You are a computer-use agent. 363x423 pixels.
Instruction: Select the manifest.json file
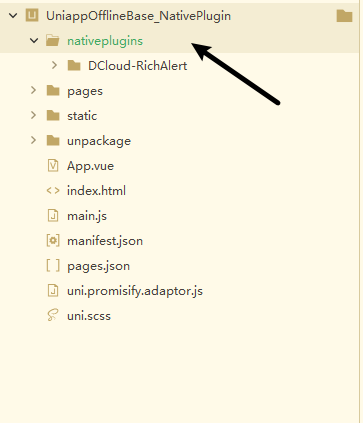pos(105,241)
